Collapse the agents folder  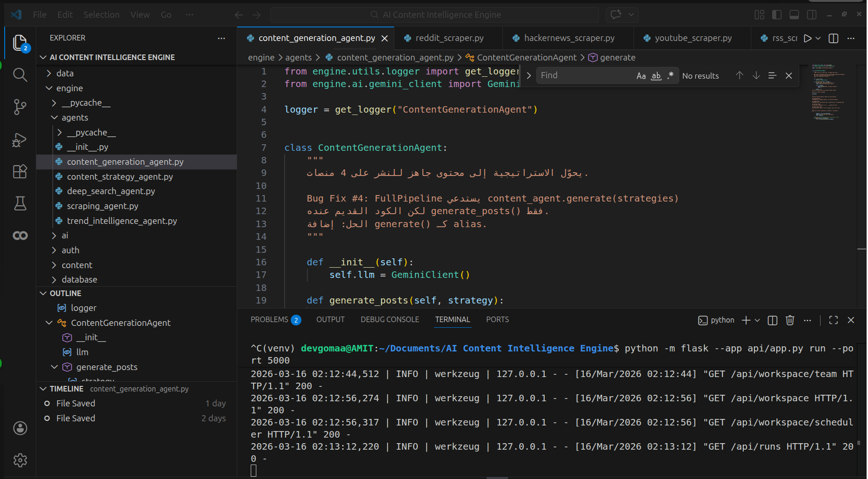point(74,118)
